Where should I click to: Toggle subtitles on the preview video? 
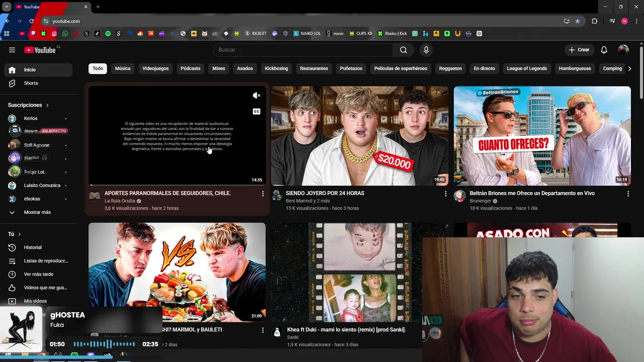click(x=257, y=112)
